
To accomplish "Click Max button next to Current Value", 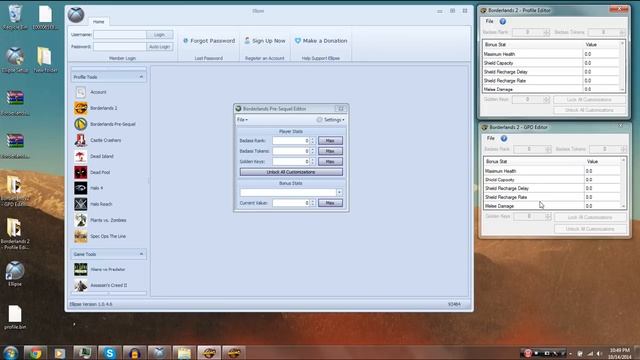I will (330, 203).
